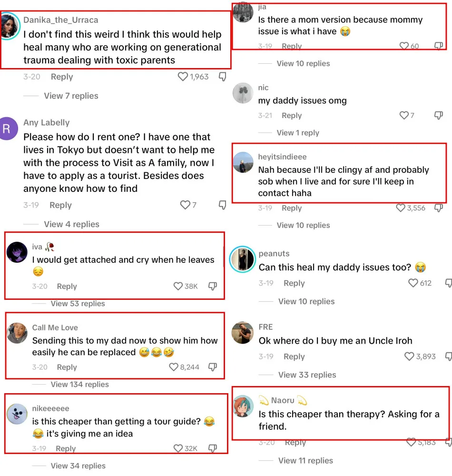Image resolution: width=452 pixels, height=476 pixels.
Task: Dislike nic's daddy issues comment
Action: click(x=439, y=115)
